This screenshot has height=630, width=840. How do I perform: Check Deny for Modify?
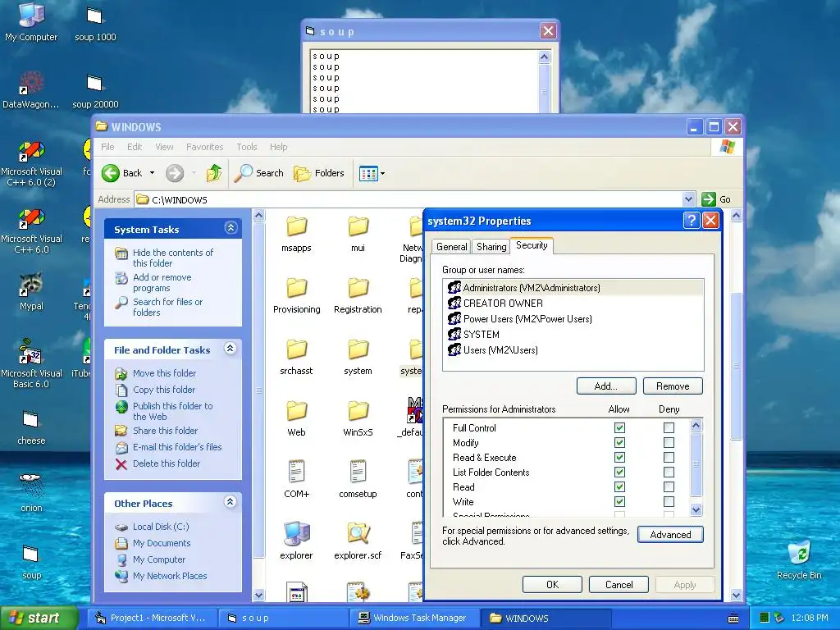pyautogui.click(x=669, y=442)
